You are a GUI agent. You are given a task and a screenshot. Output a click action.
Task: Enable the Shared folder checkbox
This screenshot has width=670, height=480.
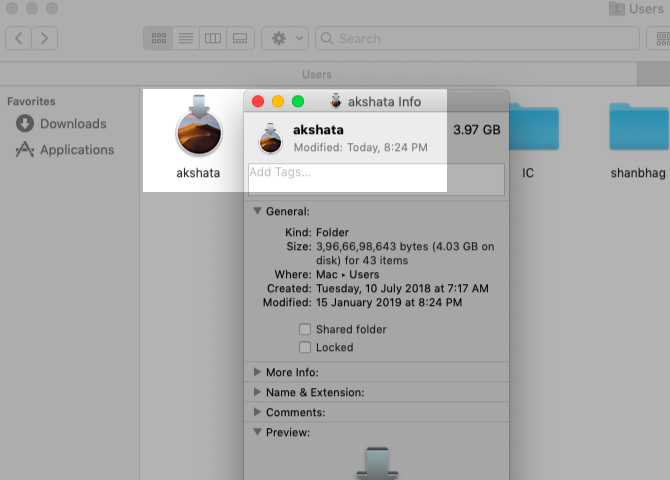tap(305, 329)
